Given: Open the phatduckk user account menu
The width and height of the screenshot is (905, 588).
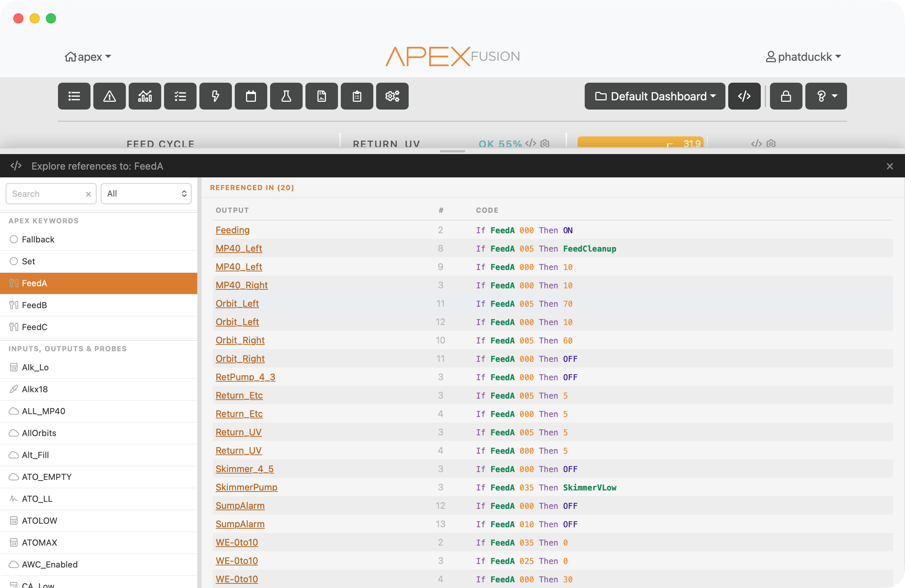Looking at the screenshot, I should [x=804, y=57].
